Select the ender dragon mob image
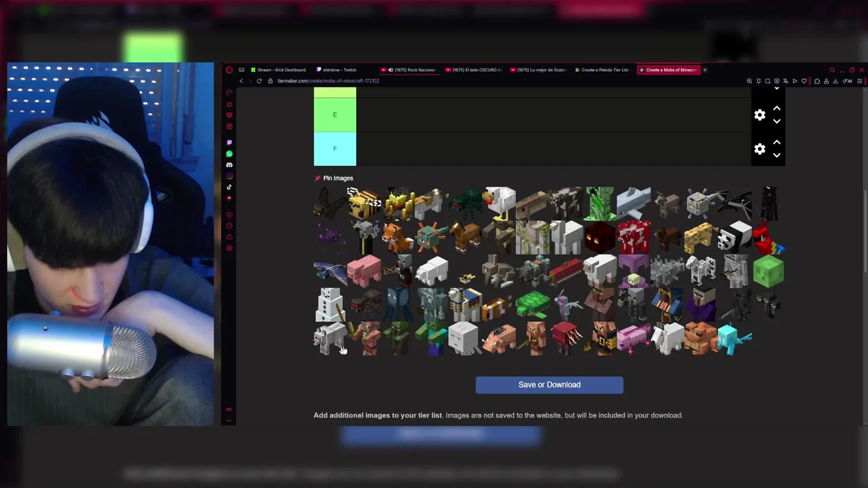 (734, 204)
